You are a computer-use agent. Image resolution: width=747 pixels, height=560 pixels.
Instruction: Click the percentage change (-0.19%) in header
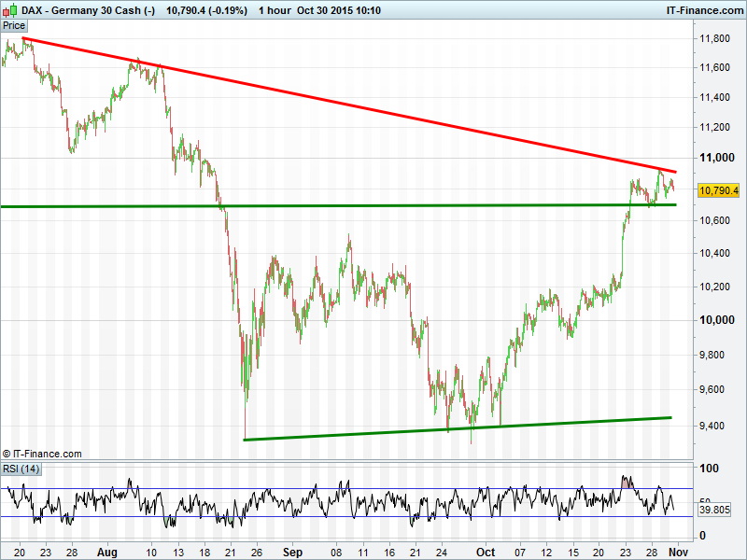[228, 10]
